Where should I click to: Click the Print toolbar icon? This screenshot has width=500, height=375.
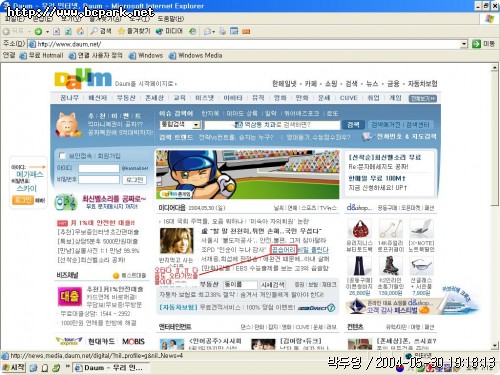[x=222, y=31]
